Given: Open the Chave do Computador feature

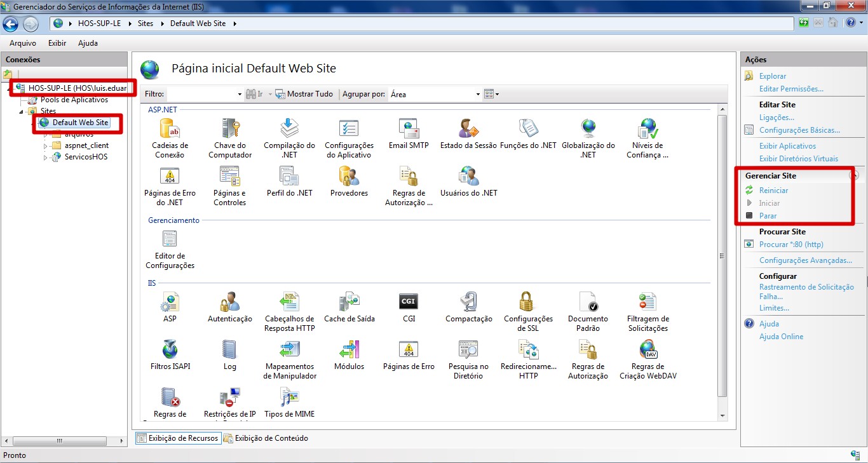Looking at the screenshot, I should pos(230,129).
